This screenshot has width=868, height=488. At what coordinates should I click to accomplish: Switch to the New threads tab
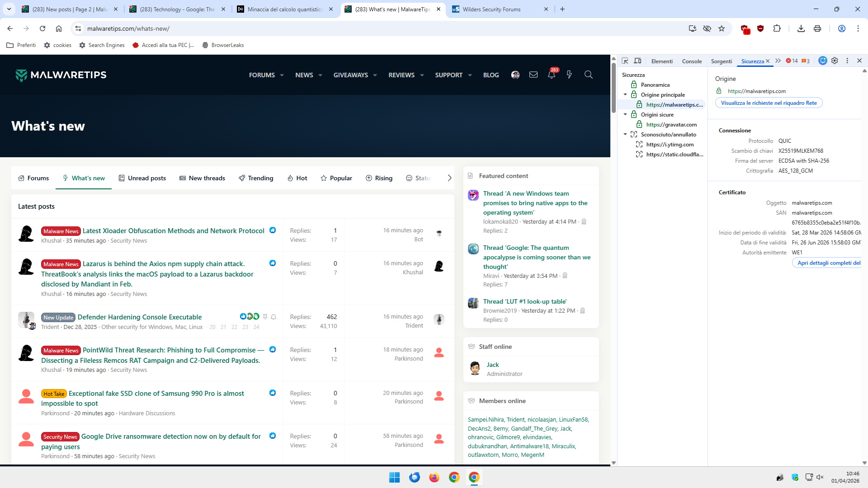pyautogui.click(x=202, y=178)
